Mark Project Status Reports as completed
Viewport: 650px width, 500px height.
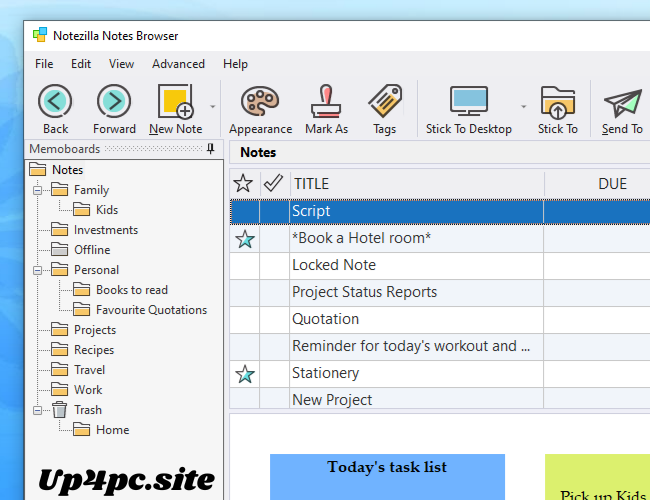274,293
